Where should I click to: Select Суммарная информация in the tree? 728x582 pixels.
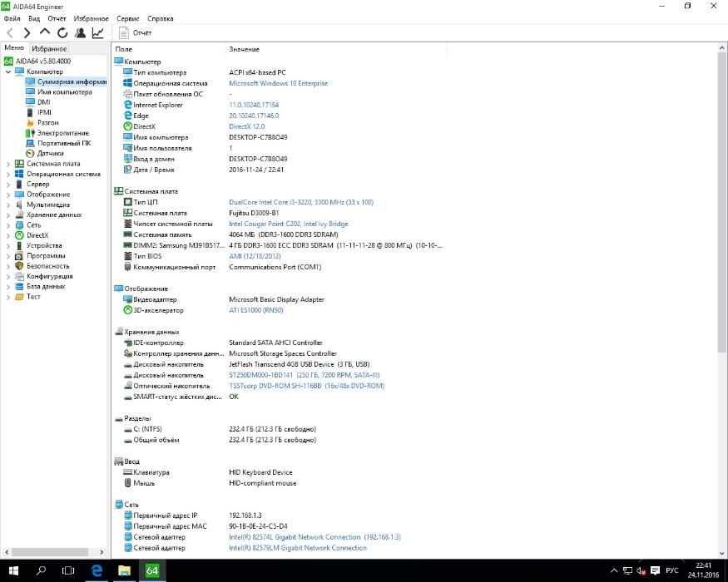[67, 81]
